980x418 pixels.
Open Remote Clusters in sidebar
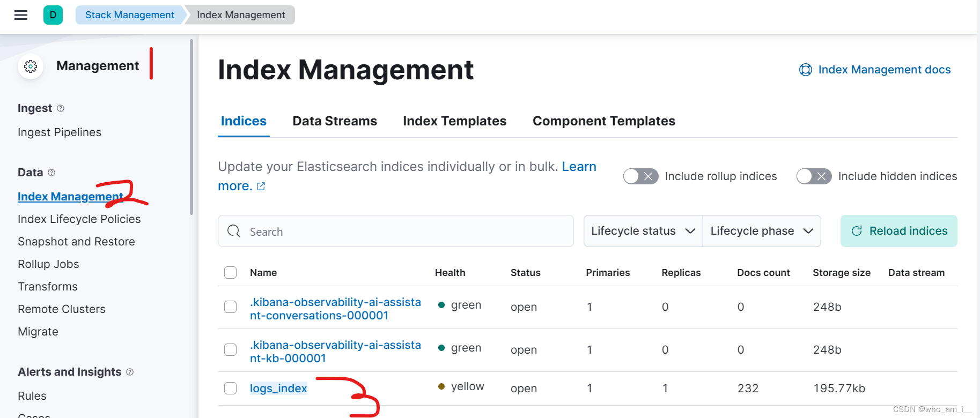(x=62, y=309)
